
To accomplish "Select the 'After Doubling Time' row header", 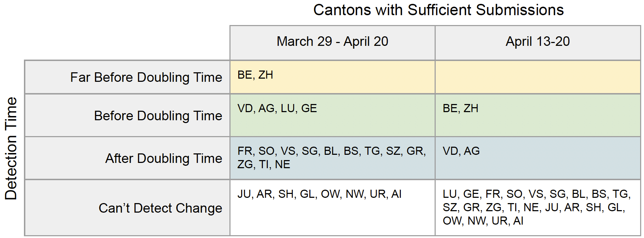I will click(x=164, y=158).
